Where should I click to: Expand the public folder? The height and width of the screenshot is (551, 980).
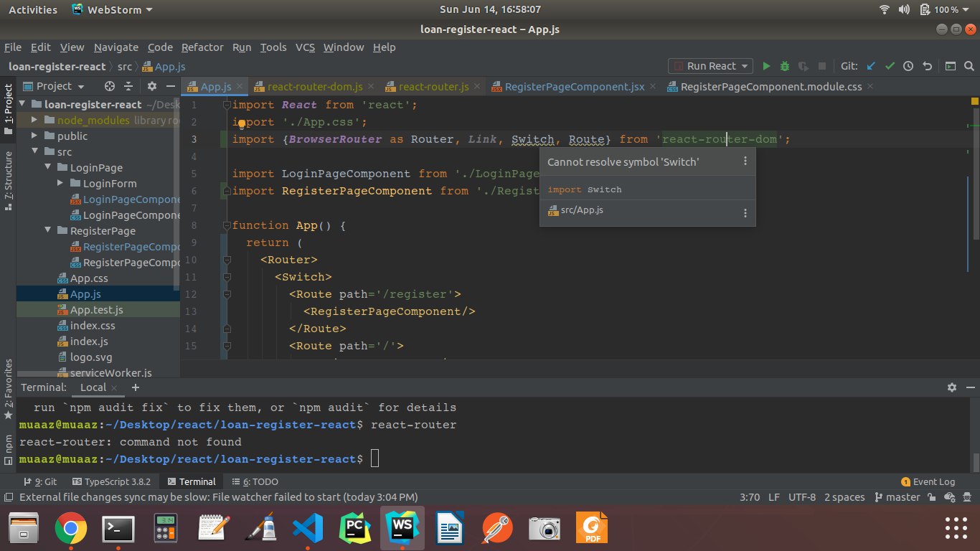(36, 136)
